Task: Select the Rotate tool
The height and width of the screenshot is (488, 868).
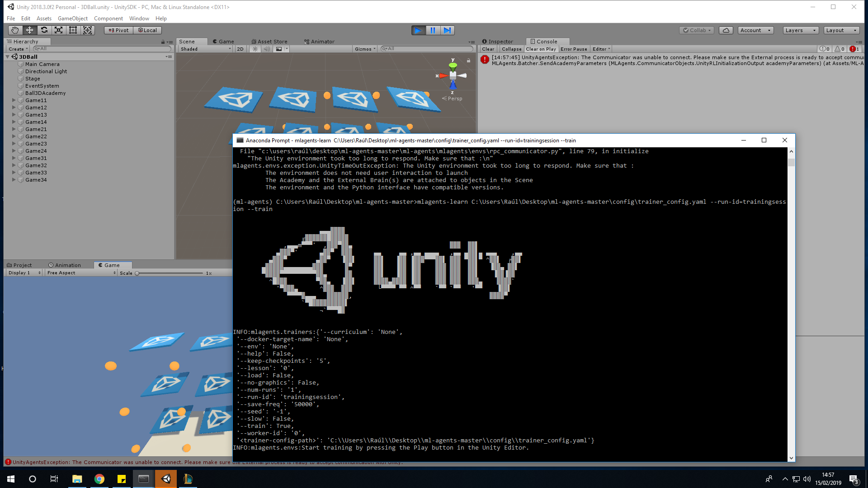Action: pos(44,30)
